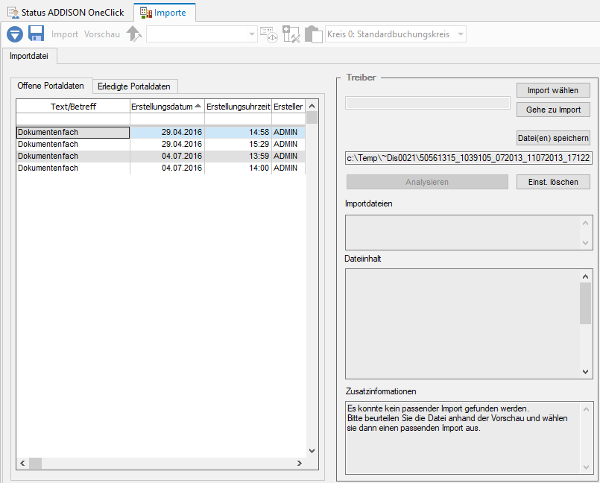Click Importdateien scroll down arrow
This screenshot has height=483, width=600.
[585, 243]
